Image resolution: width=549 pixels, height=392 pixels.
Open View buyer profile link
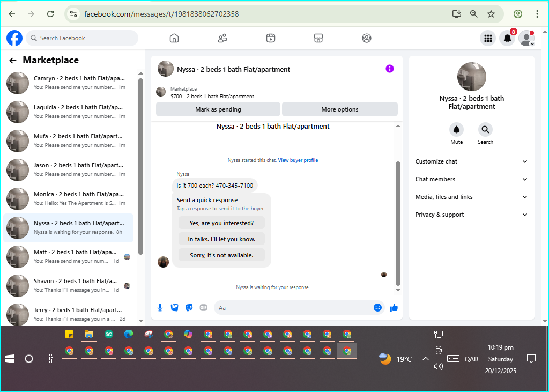point(298,160)
